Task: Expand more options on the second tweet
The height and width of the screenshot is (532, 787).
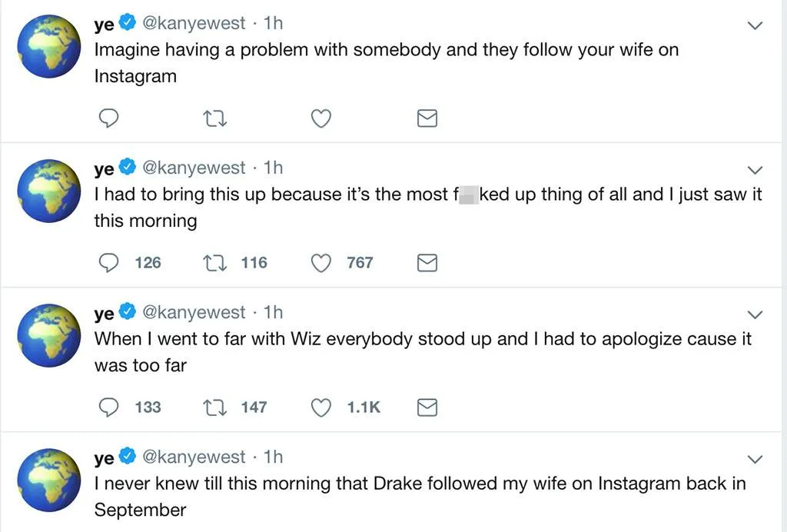Action: coord(755,170)
